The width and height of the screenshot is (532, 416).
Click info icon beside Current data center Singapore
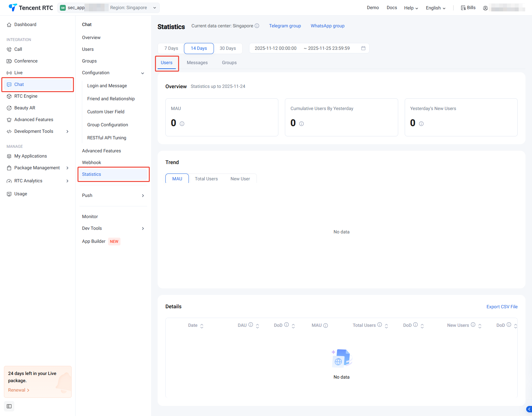[257, 26]
